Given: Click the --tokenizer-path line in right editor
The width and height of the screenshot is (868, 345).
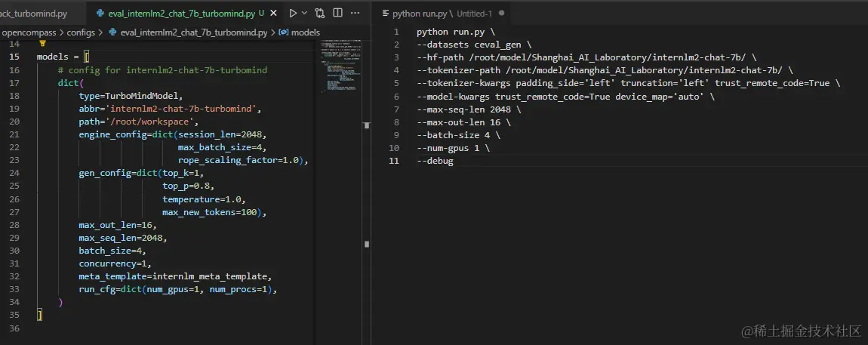Looking at the screenshot, I should (605, 71).
